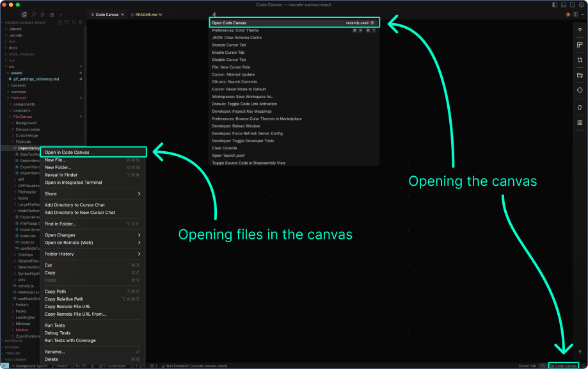Expand the components folder
Screen dimensions: 588x369
coord(42,104)
